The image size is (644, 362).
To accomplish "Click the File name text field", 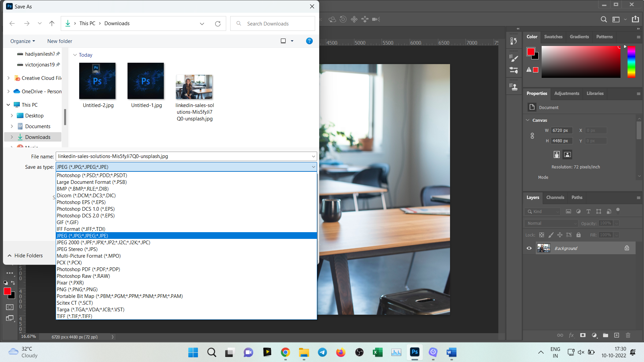I will 183,156.
